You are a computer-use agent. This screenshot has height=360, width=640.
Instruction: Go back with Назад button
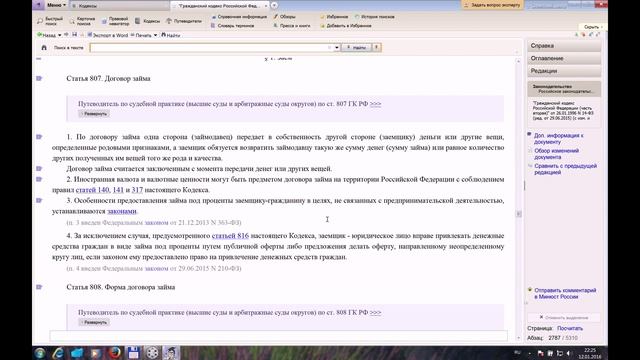tap(47, 35)
